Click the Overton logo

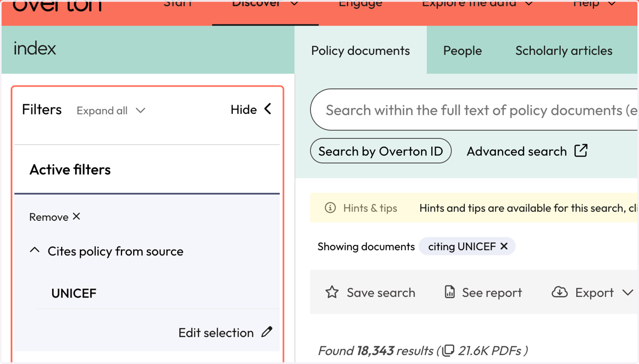tap(58, 5)
